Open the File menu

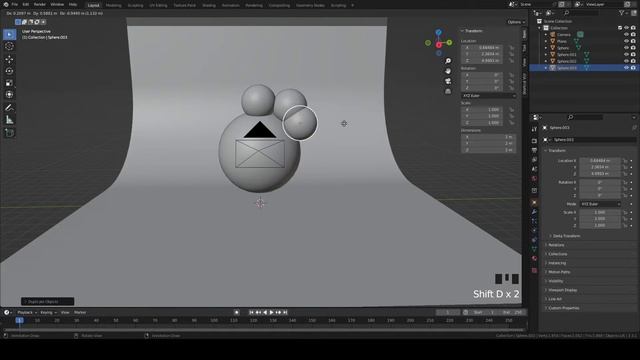(15, 4)
